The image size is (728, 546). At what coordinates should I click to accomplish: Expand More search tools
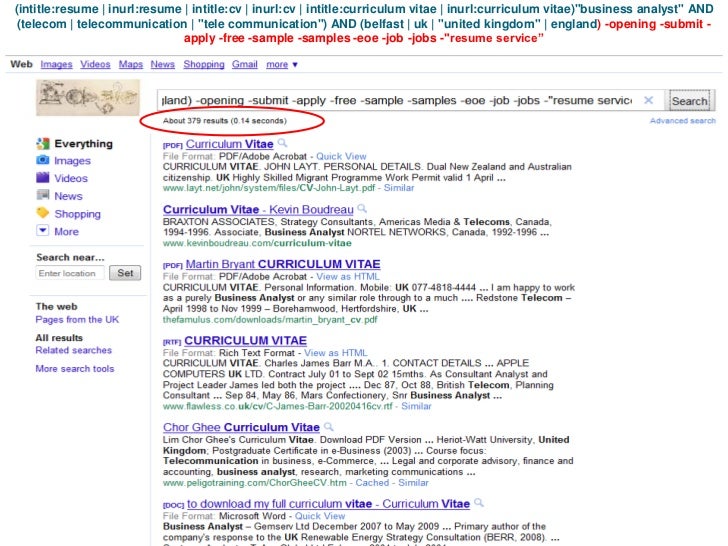75,369
